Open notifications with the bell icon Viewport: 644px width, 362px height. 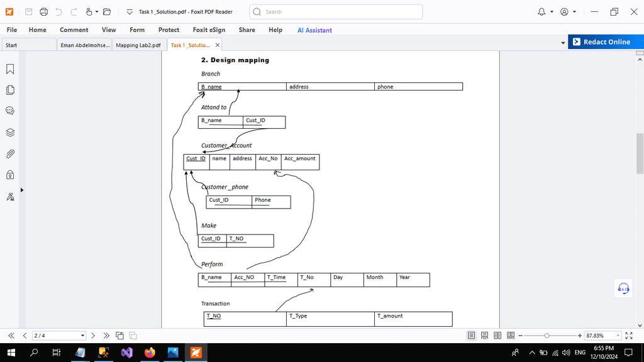click(541, 12)
